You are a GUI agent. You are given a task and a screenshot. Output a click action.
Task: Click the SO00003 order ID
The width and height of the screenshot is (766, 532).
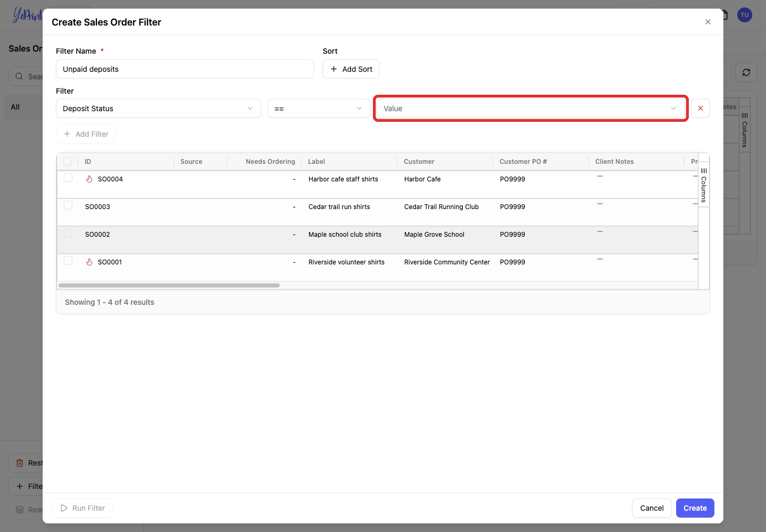coord(97,207)
